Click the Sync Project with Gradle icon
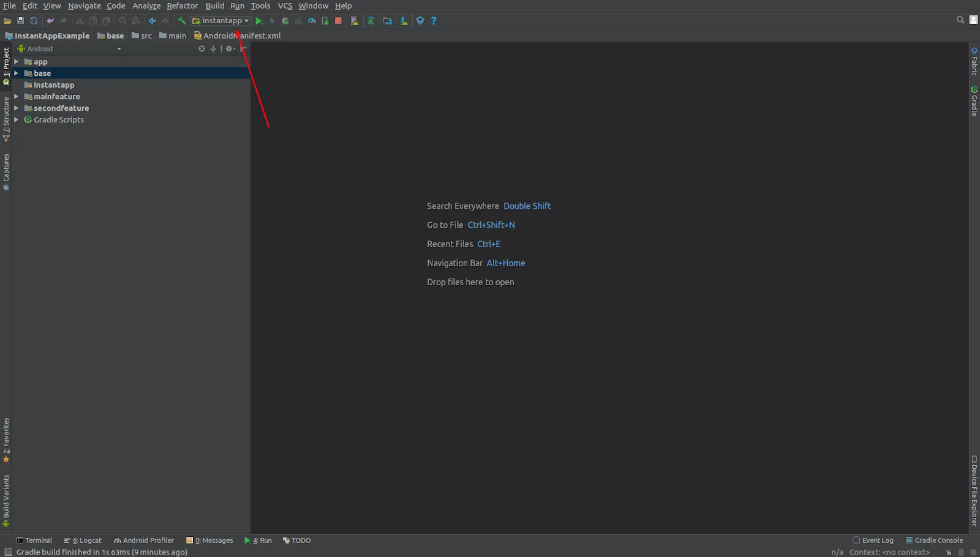This screenshot has width=980, height=557. (371, 21)
